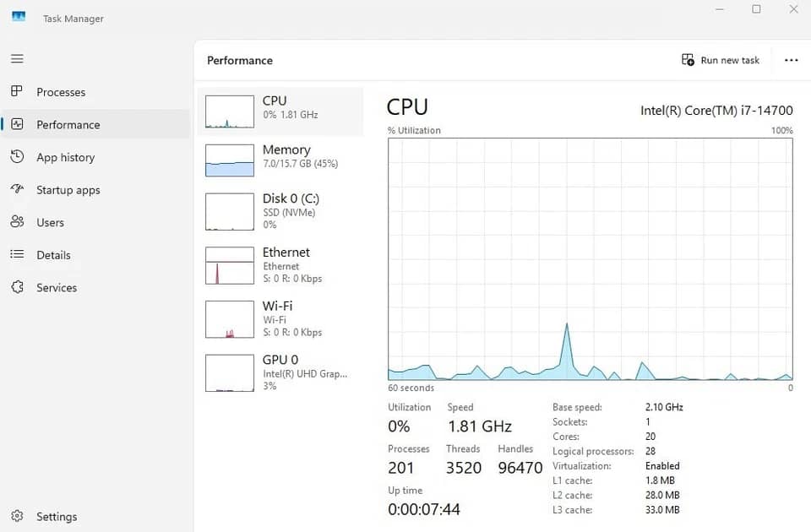Viewport: 811px width, 532px height.
Task: Click the Cores value 20
Action: pyautogui.click(x=650, y=437)
